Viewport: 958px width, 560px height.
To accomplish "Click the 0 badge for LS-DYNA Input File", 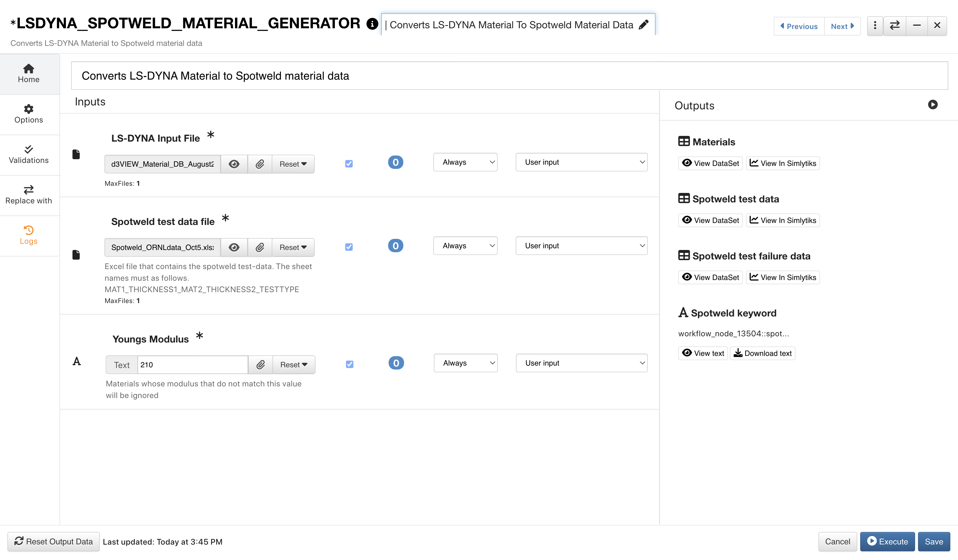I will (x=395, y=162).
